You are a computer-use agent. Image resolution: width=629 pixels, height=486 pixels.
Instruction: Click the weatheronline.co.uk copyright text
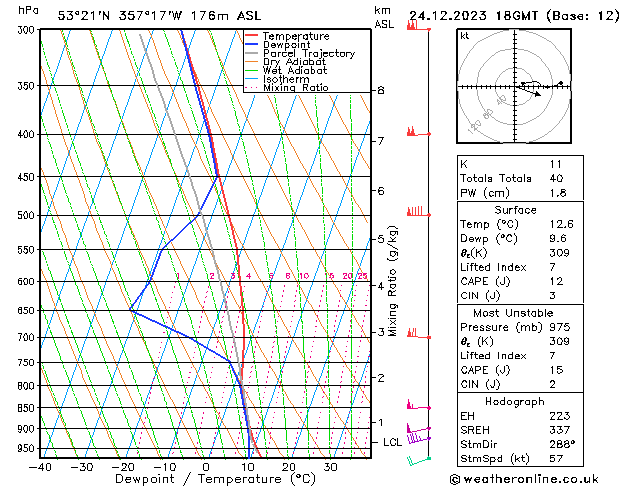[x=524, y=479]
